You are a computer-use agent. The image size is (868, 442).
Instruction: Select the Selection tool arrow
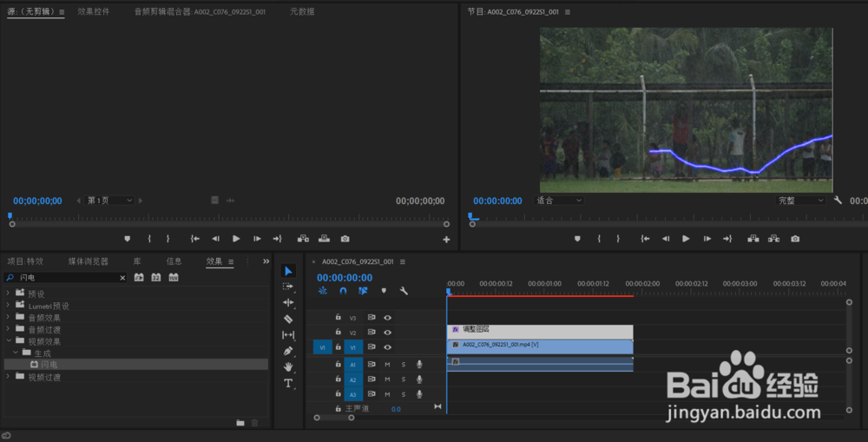click(288, 271)
